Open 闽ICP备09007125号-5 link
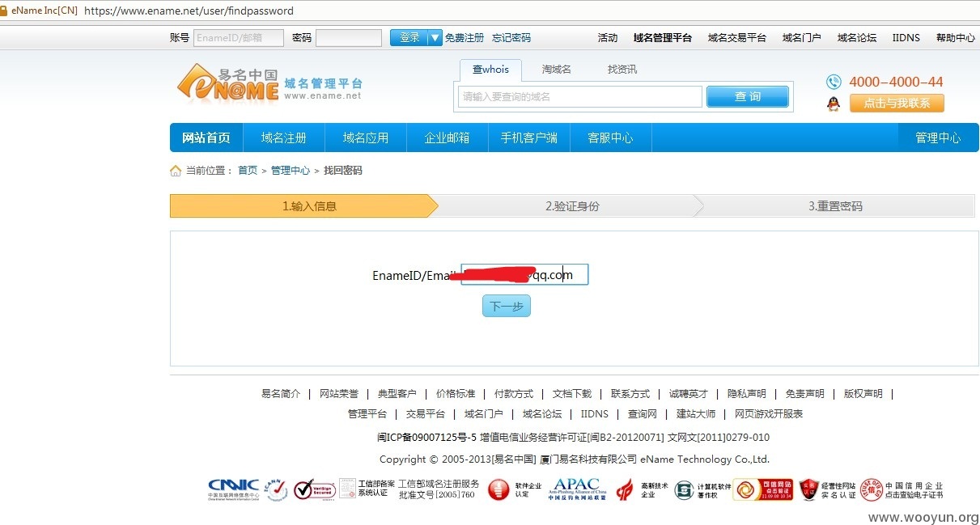 click(426, 438)
